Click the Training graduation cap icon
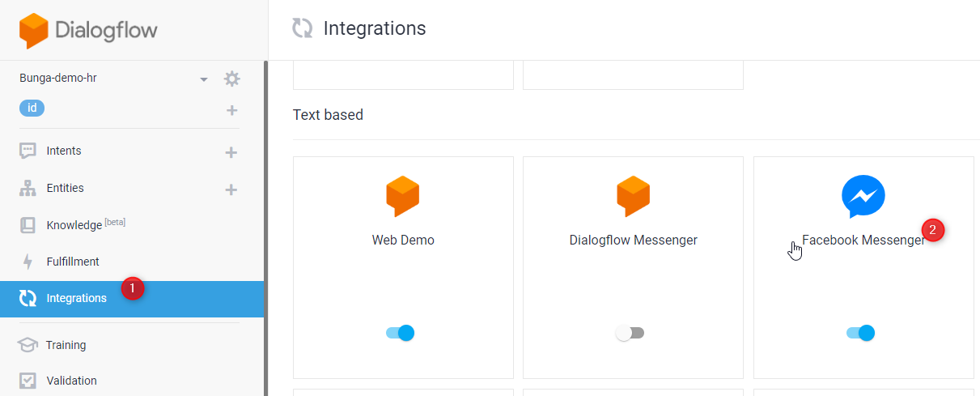The image size is (980, 396). (x=28, y=345)
